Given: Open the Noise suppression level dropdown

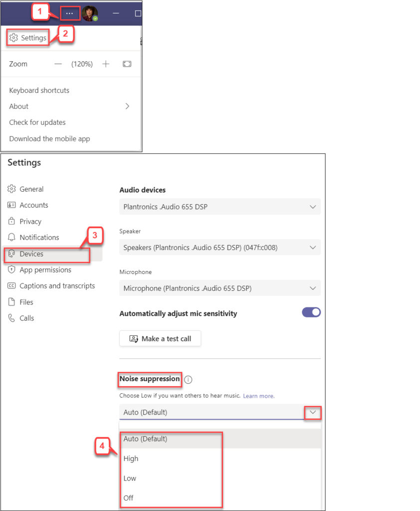Looking at the screenshot, I should click(x=313, y=412).
